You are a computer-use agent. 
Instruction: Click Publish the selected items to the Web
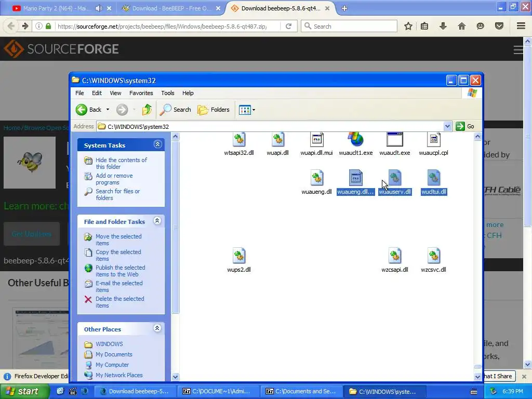pyautogui.click(x=120, y=271)
